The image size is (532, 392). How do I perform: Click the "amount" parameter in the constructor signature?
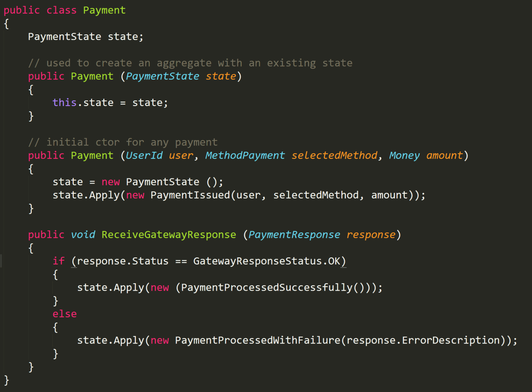pos(444,155)
